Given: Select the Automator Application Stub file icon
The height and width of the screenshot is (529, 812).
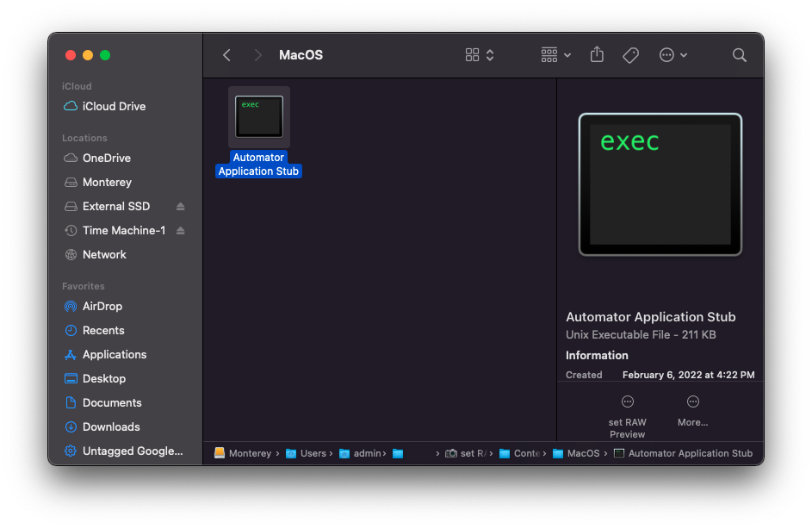Looking at the screenshot, I should click(x=258, y=116).
